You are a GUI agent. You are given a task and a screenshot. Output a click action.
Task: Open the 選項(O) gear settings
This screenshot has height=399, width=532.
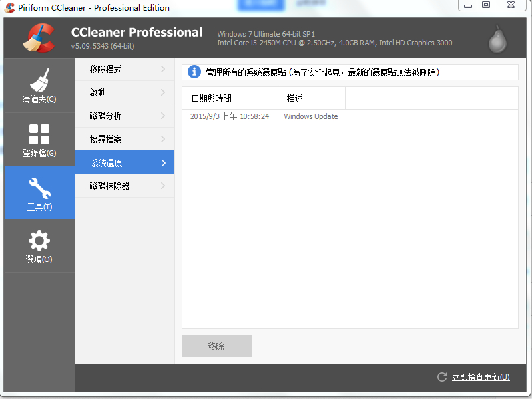39,246
